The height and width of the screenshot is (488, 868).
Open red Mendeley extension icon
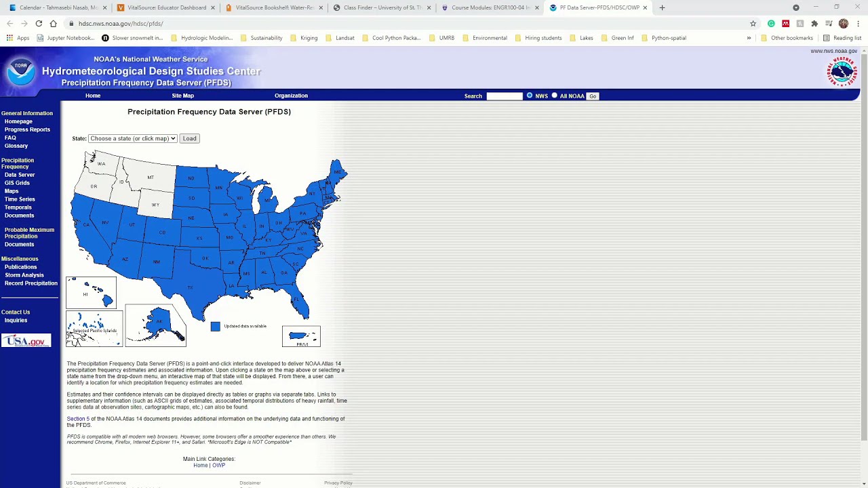(x=785, y=24)
